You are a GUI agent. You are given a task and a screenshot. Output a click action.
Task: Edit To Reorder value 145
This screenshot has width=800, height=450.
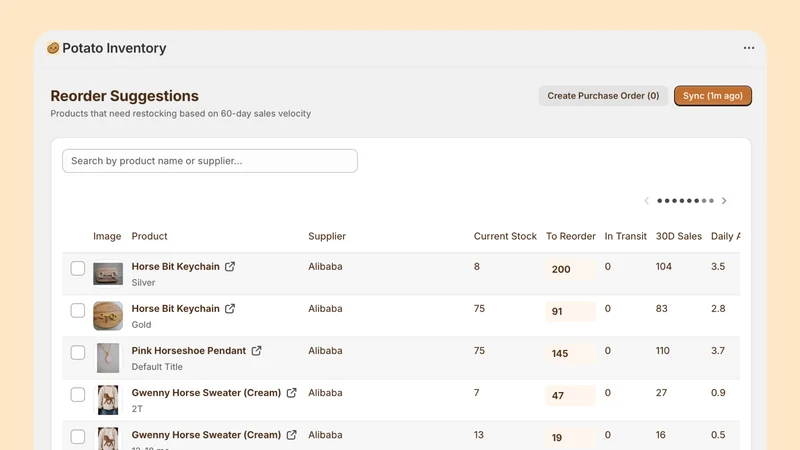[570, 354]
